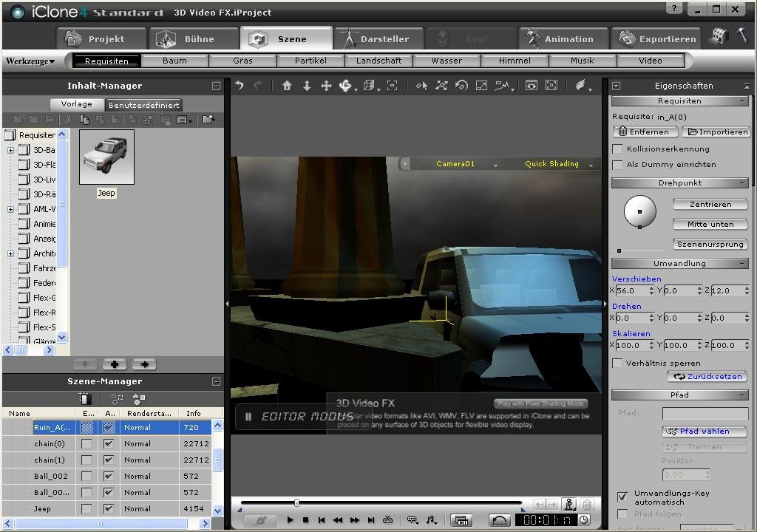Expand the AML-V tree folder

pos(10,210)
